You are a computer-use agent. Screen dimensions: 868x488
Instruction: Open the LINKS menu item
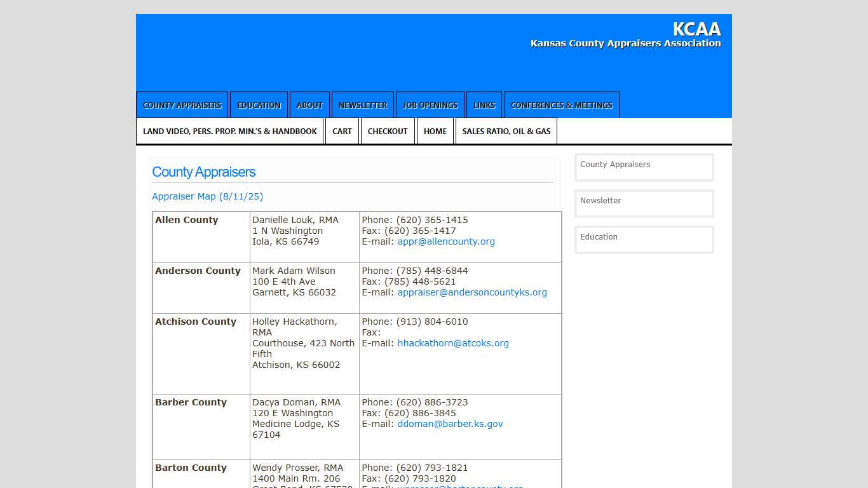(484, 105)
